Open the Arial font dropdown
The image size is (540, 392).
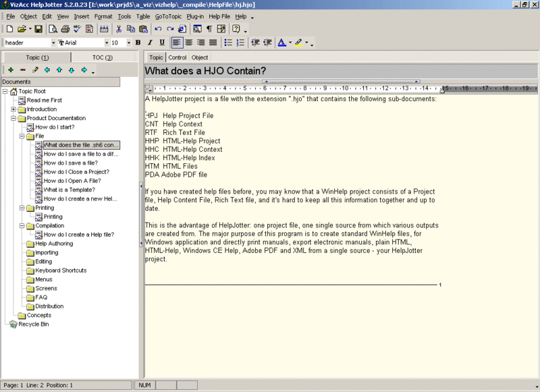click(107, 43)
